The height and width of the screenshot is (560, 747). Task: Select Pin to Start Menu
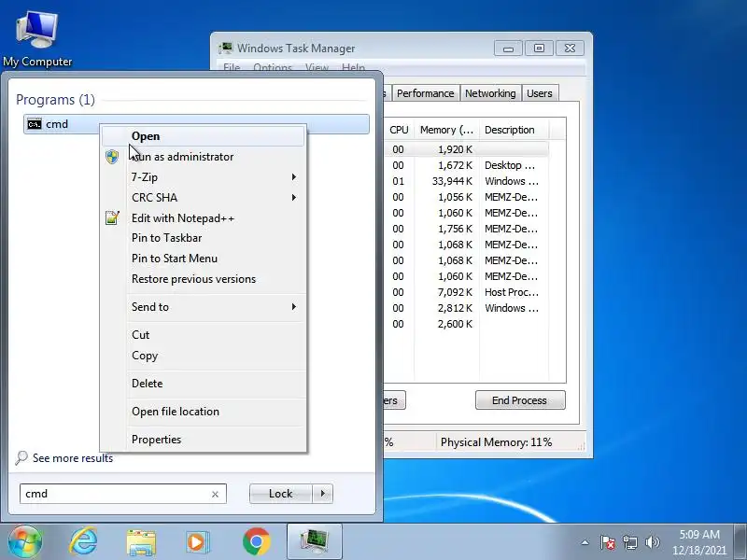[203, 259]
